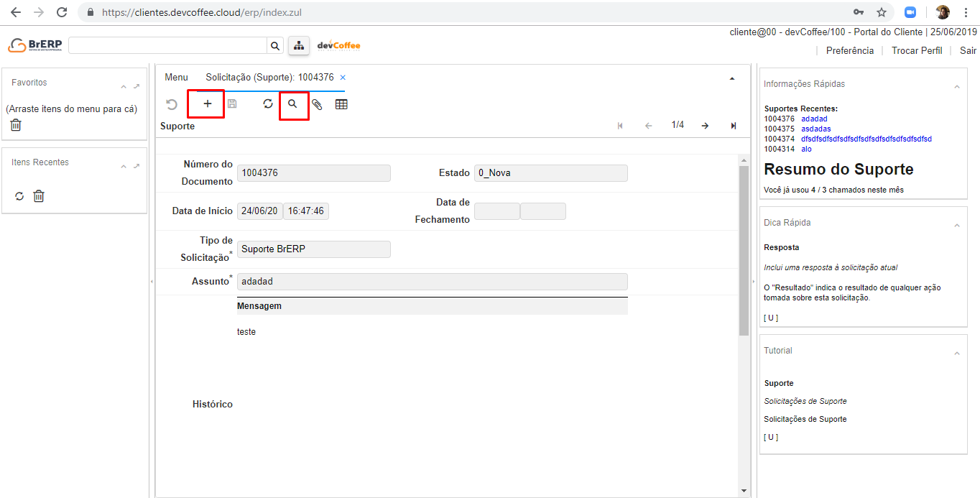This screenshot has width=980, height=498.
Task: Collapse the Dica Rápida panel
Action: (x=956, y=226)
